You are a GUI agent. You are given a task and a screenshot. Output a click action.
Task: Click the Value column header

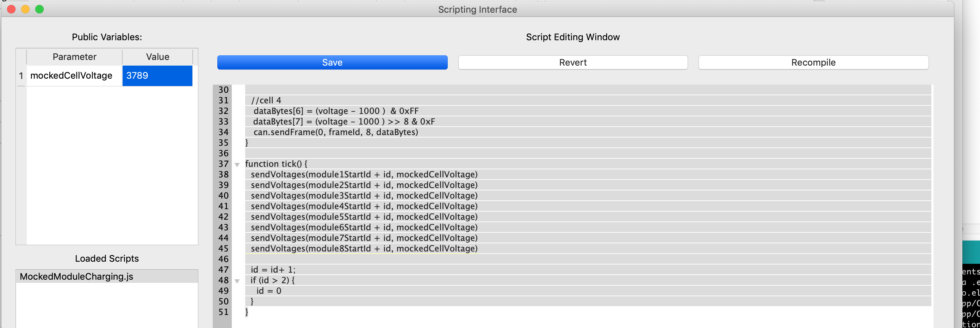click(157, 57)
